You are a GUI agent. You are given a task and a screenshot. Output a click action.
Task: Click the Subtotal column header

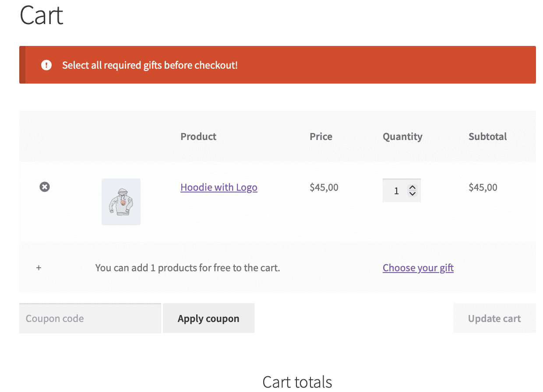pyautogui.click(x=487, y=136)
